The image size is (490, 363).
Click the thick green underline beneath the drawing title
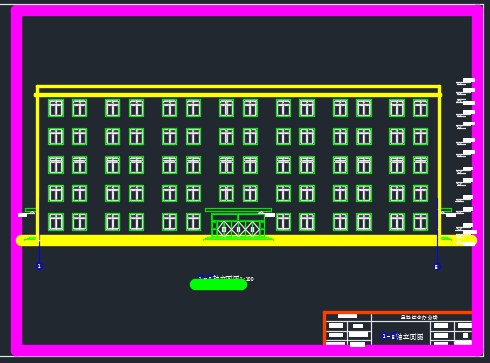pyautogui.click(x=218, y=284)
